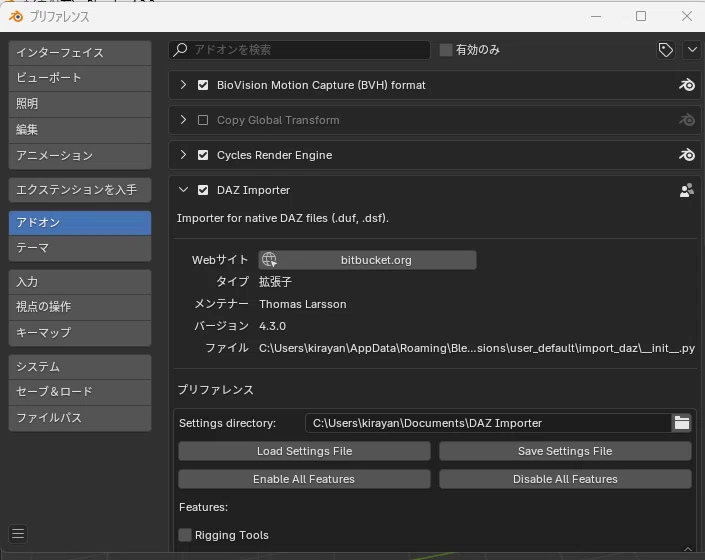Select the ファイルパス section
Image resolution: width=705 pixels, height=560 pixels.
pyautogui.click(x=80, y=418)
